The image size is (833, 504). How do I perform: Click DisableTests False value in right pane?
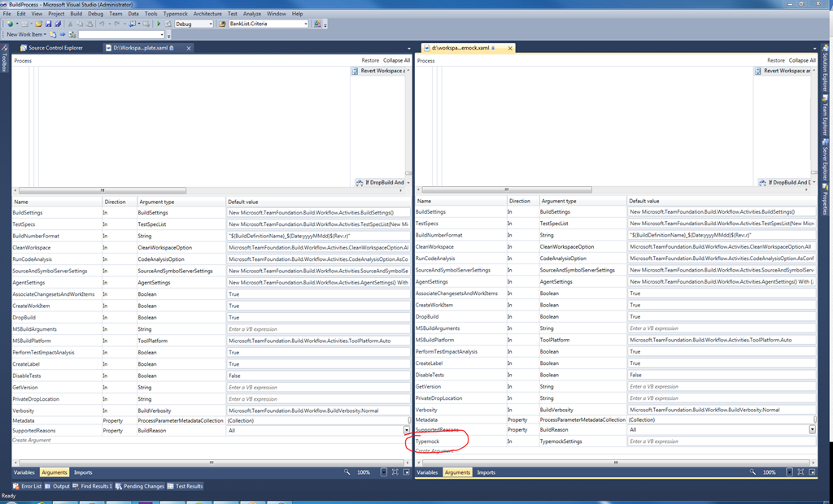pos(722,375)
